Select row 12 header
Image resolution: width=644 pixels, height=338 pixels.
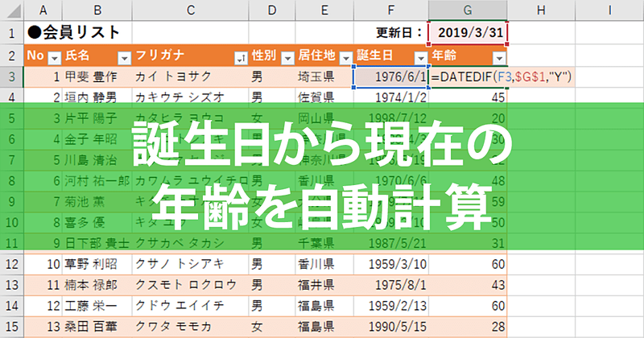[x=12, y=264]
